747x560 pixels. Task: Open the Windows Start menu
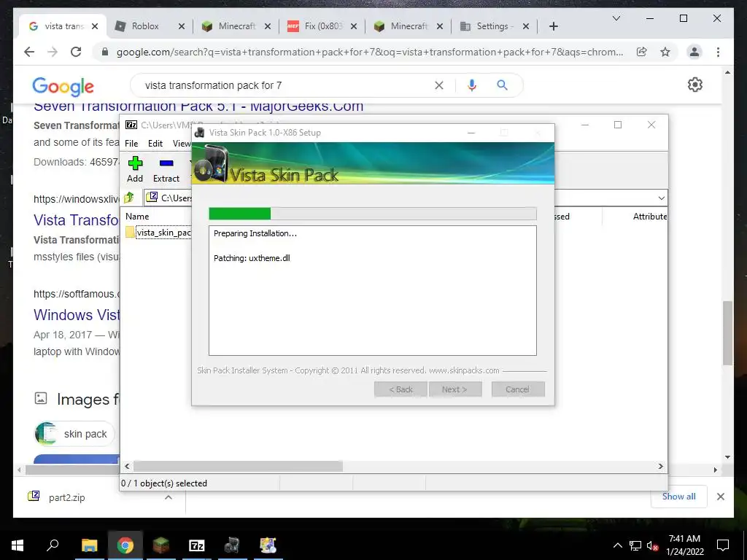18,545
